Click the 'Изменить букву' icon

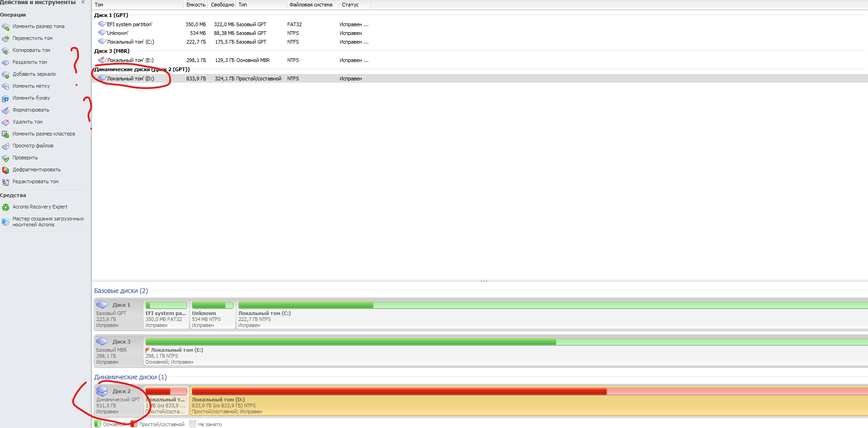(6, 98)
